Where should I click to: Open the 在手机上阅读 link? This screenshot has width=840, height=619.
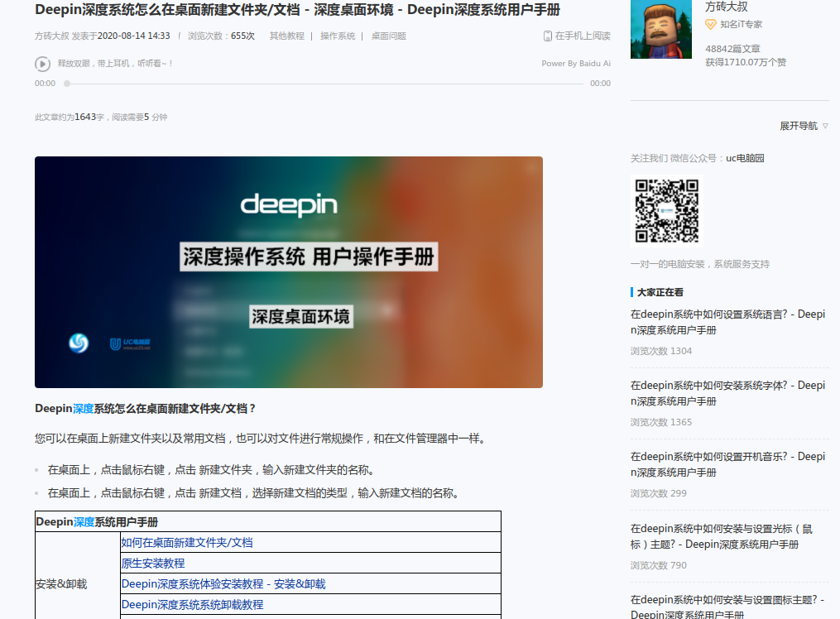pyautogui.click(x=583, y=36)
